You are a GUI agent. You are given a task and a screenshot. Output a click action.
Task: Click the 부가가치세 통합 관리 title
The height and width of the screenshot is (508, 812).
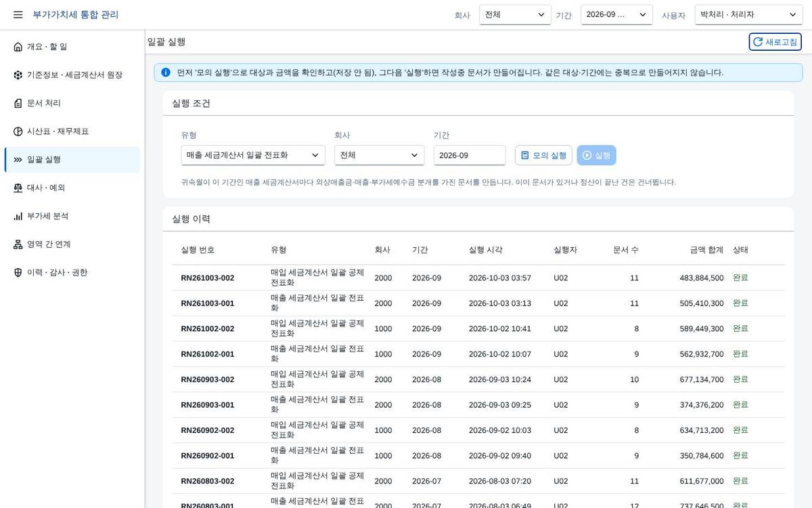tap(76, 14)
